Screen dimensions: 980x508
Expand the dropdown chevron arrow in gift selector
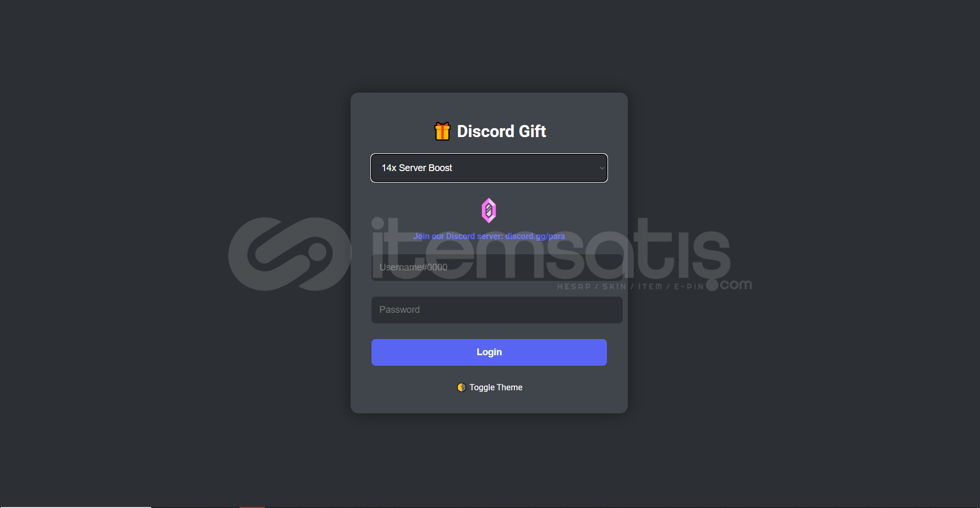click(602, 168)
